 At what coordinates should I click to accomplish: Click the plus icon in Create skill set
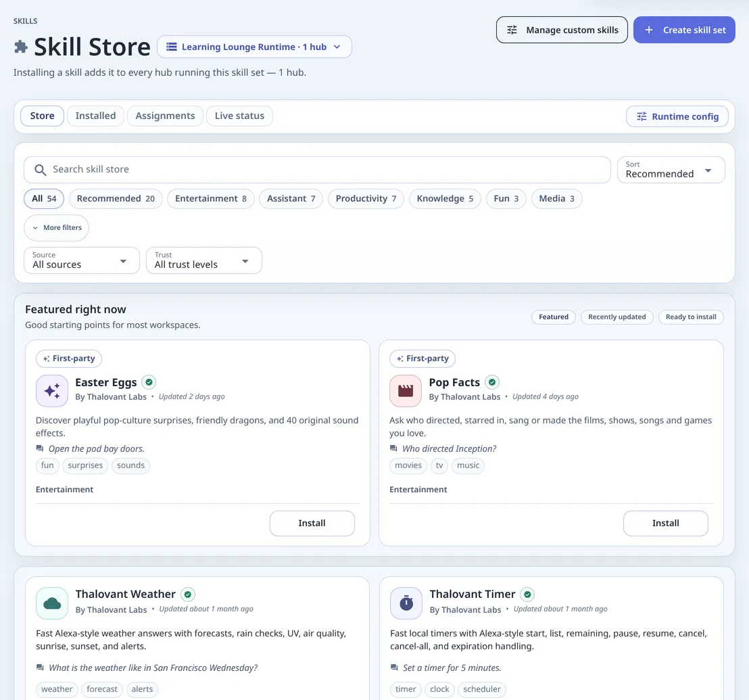(649, 30)
